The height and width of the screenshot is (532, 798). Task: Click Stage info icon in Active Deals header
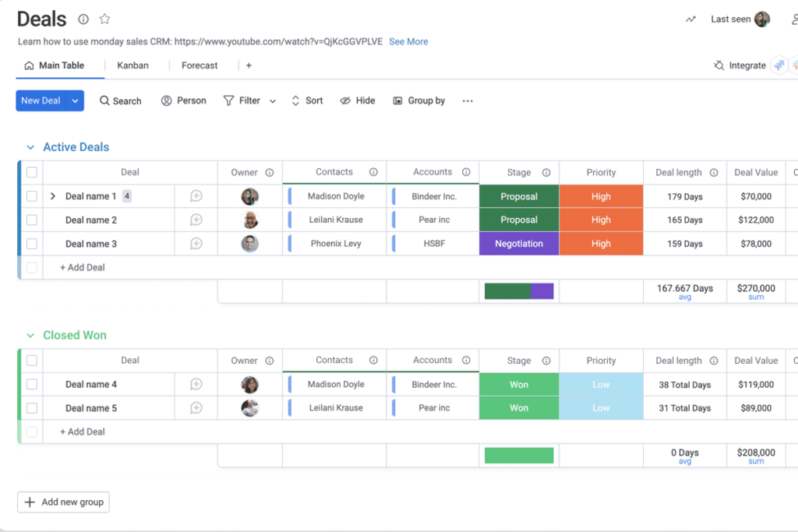coord(546,172)
